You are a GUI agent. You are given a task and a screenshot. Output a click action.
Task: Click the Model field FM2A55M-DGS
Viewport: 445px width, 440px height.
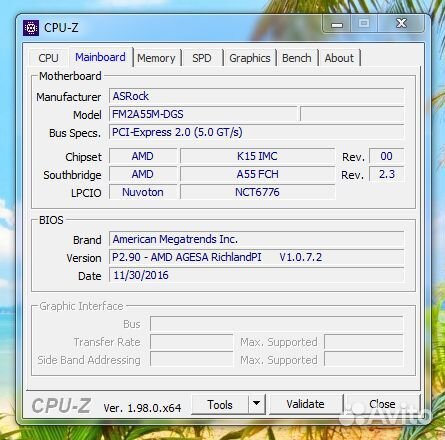(x=203, y=114)
